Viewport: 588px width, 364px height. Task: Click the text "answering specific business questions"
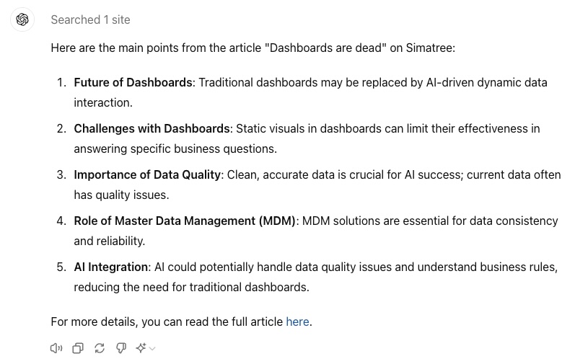pos(173,148)
